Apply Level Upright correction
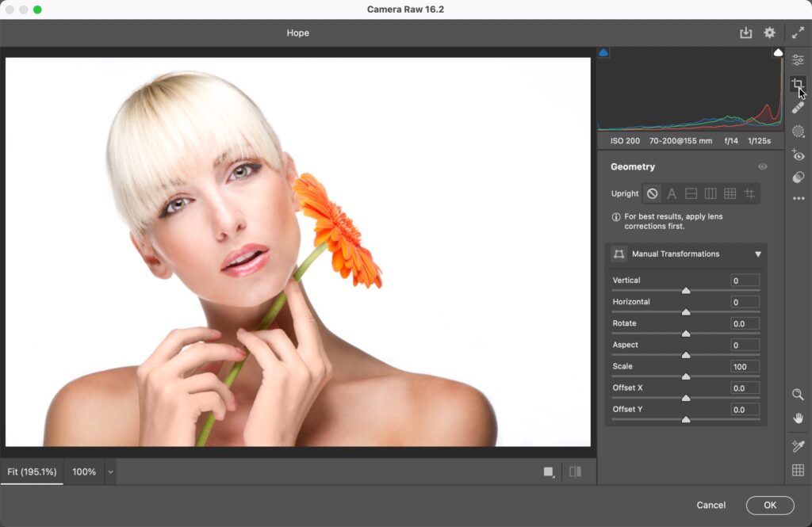The image size is (812, 527). pyautogui.click(x=691, y=193)
